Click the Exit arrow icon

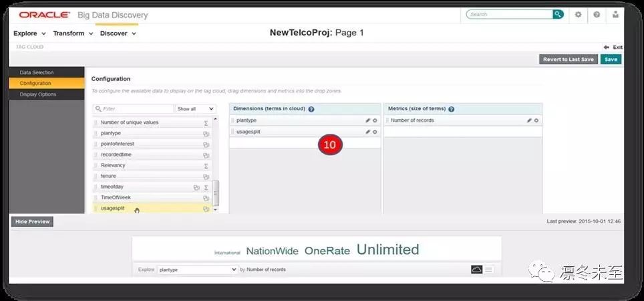[x=607, y=47]
